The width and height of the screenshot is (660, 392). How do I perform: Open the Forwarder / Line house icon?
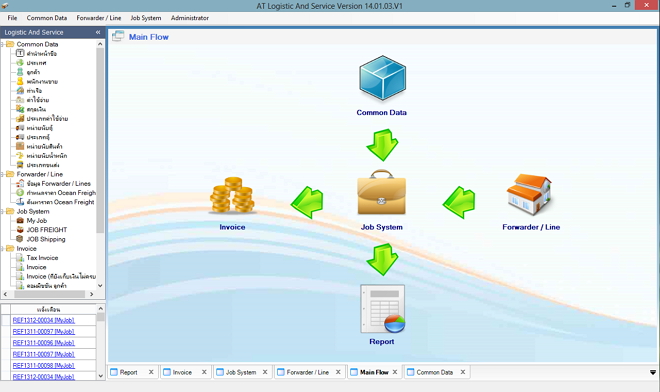click(530, 195)
